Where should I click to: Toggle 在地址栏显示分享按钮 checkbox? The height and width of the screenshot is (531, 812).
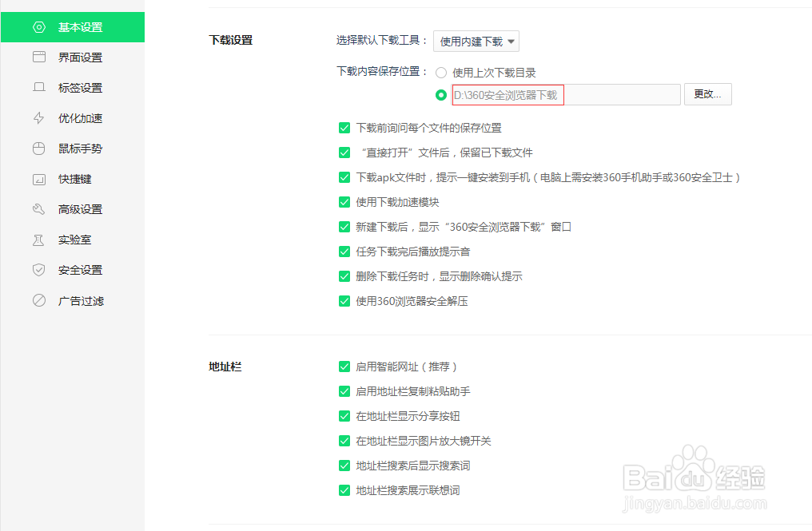344,416
